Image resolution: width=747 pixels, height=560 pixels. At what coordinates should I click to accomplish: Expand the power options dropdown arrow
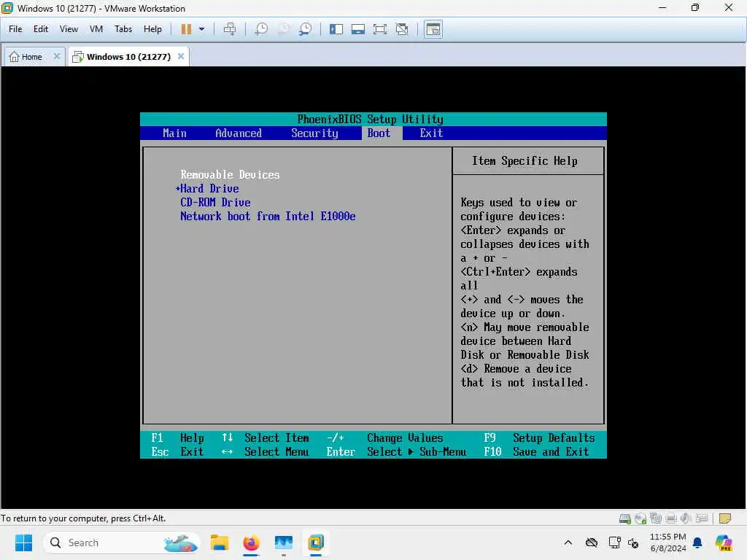pyautogui.click(x=201, y=29)
